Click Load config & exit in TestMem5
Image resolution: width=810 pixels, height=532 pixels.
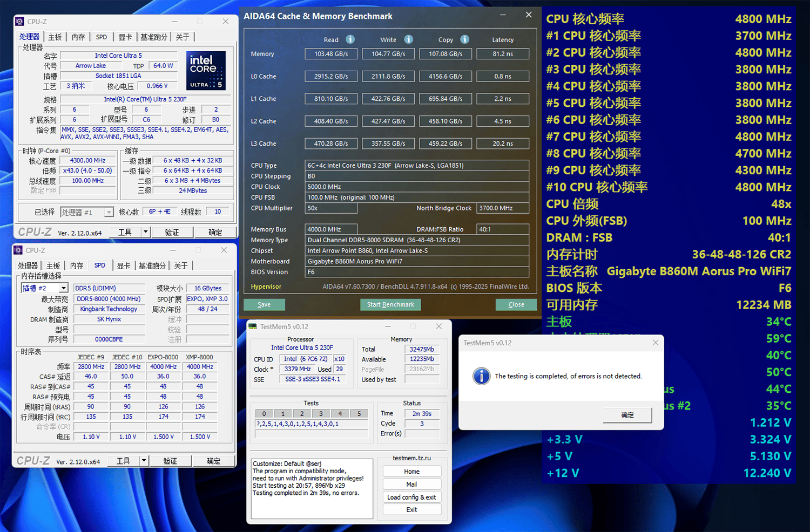(412, 497)
